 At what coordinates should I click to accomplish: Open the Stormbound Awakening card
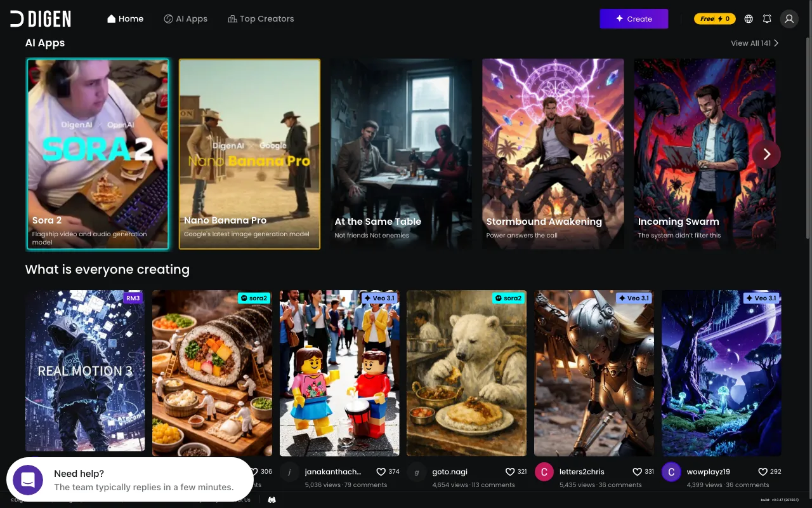point(553,154)
